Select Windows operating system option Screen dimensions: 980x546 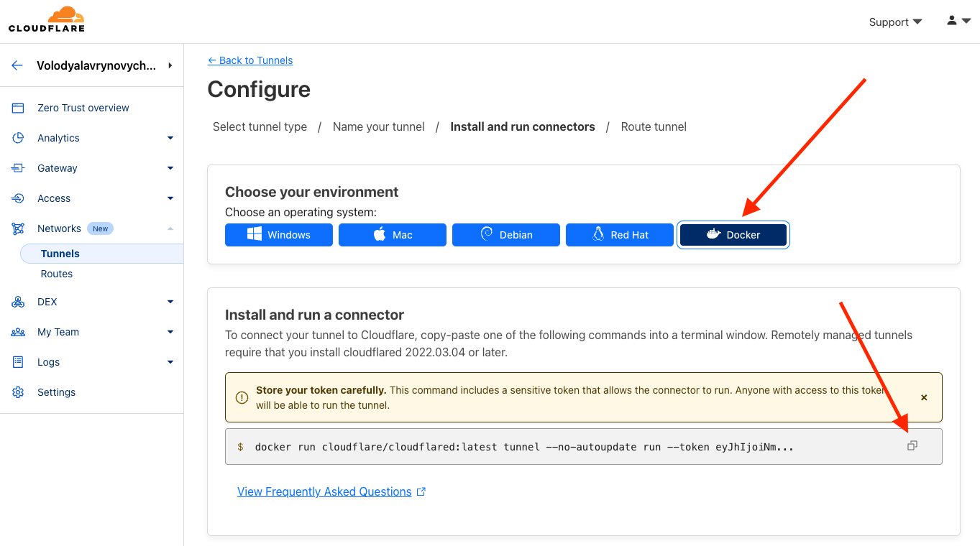click(x=279, y=235)
